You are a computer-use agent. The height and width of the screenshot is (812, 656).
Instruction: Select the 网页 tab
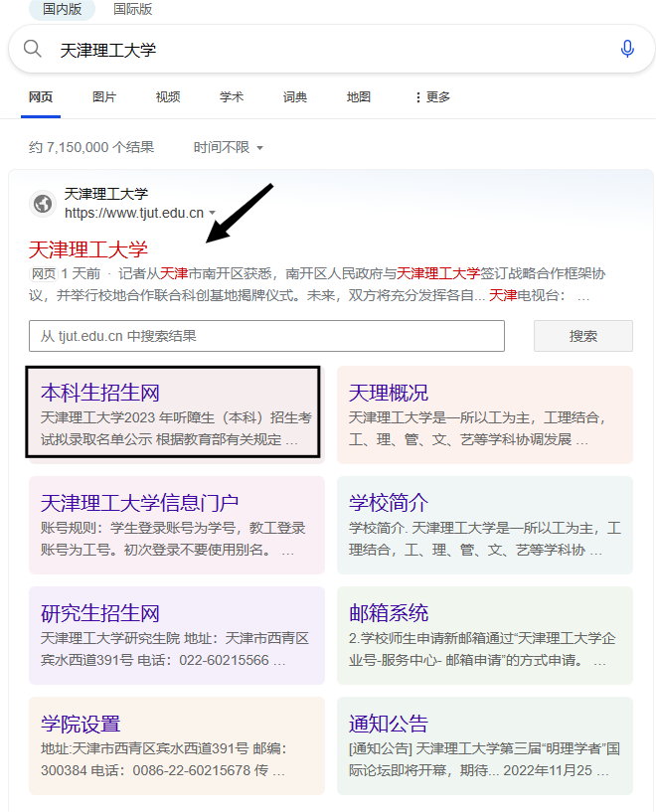[x=41, y=96]
